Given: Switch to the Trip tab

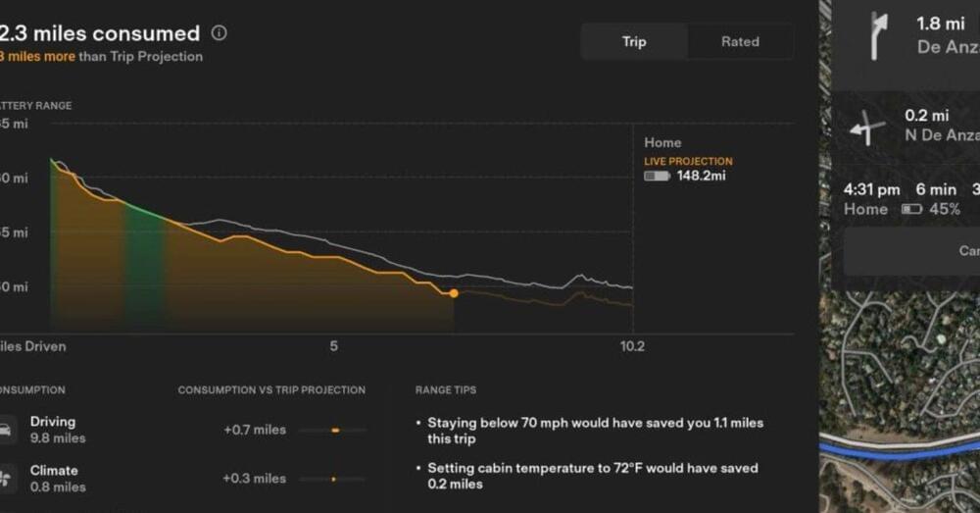Looking at the screenshot, I should (x=634, y=41).
